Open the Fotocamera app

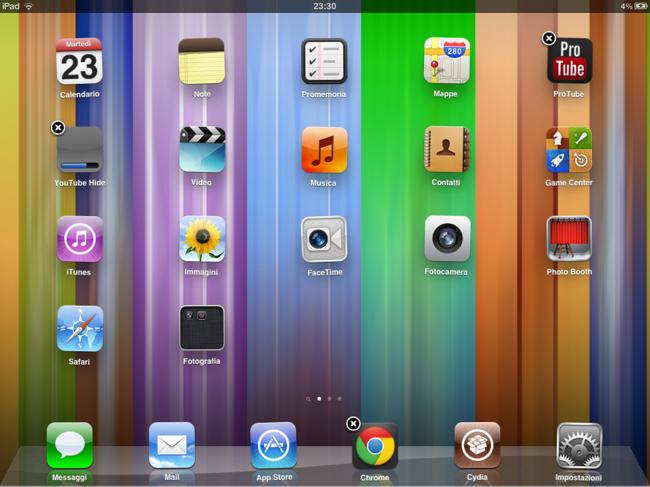(x=447, y=239)
